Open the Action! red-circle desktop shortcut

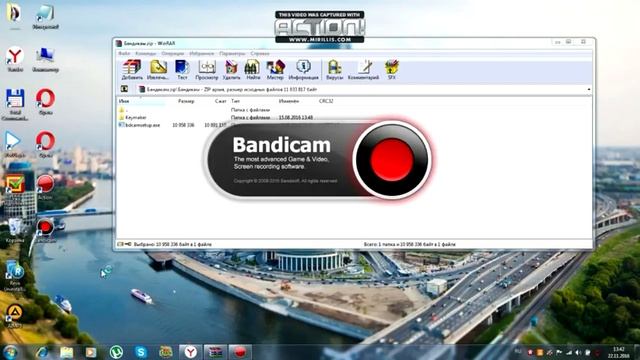(x=45, y=187)
